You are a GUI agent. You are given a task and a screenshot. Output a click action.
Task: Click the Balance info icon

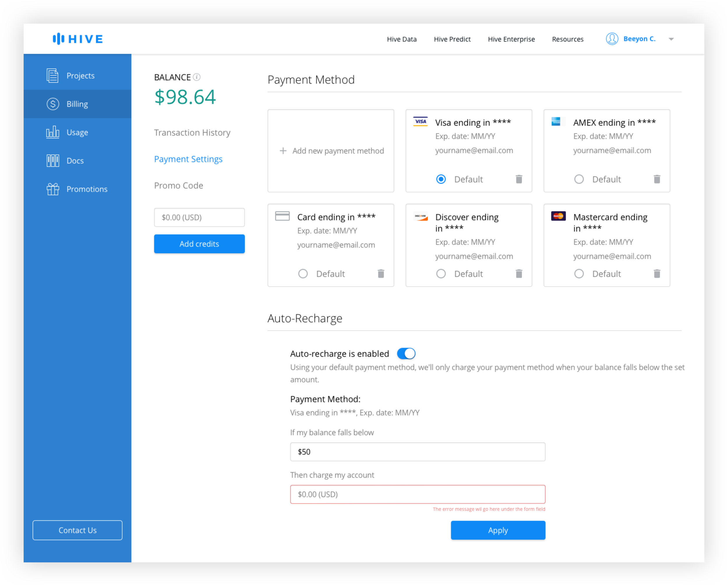[197, 77]
